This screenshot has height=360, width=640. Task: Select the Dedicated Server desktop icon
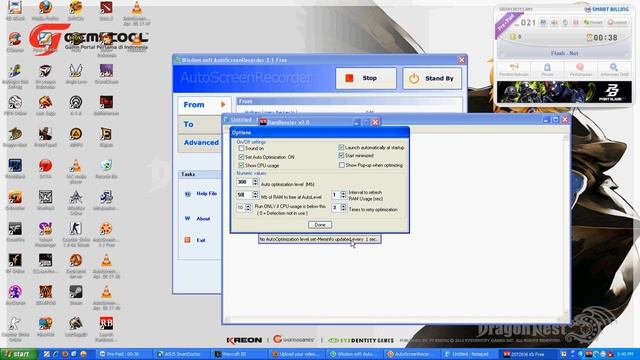(76, 260)
